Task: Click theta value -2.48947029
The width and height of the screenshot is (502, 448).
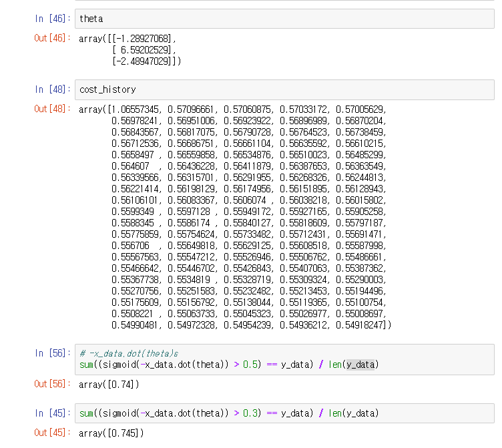Action: pyautogui.click(x=142, y=61)
